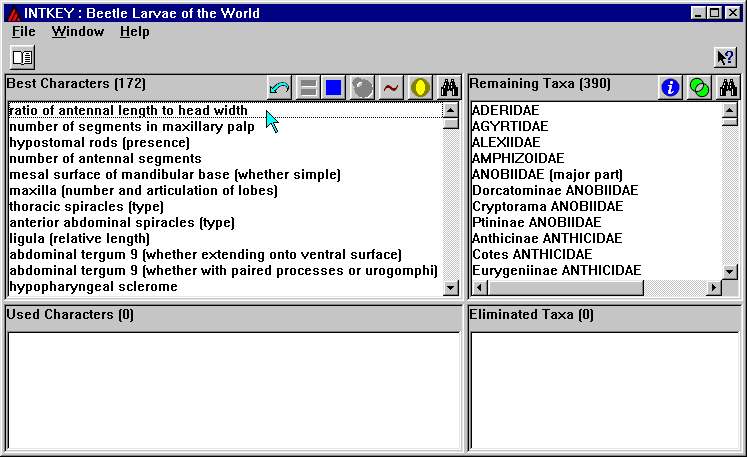747x457 pixels.
Task: Click the blue square icon in Best Characters
Action: point(334,88)
